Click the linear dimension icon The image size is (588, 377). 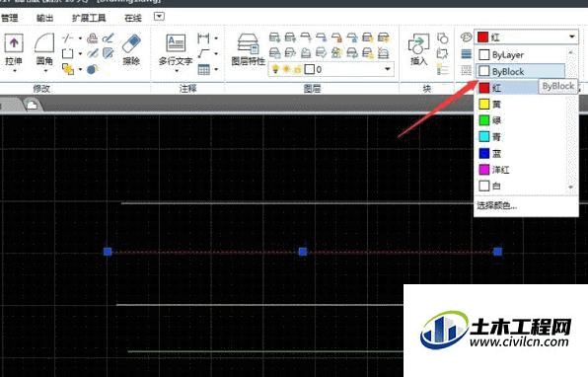click(203, 38)
